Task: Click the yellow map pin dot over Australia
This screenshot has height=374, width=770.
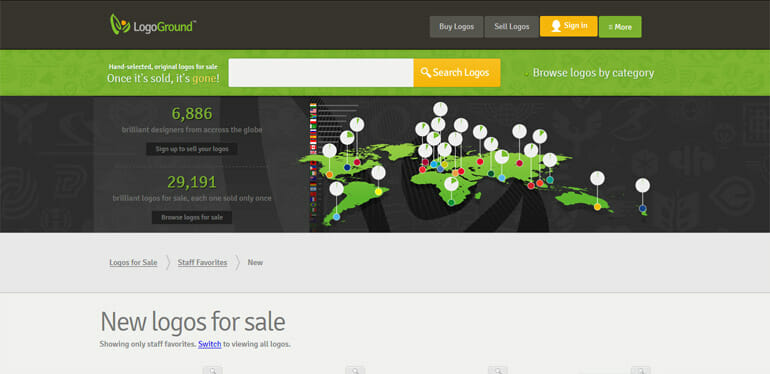Action: coord(597,207)
